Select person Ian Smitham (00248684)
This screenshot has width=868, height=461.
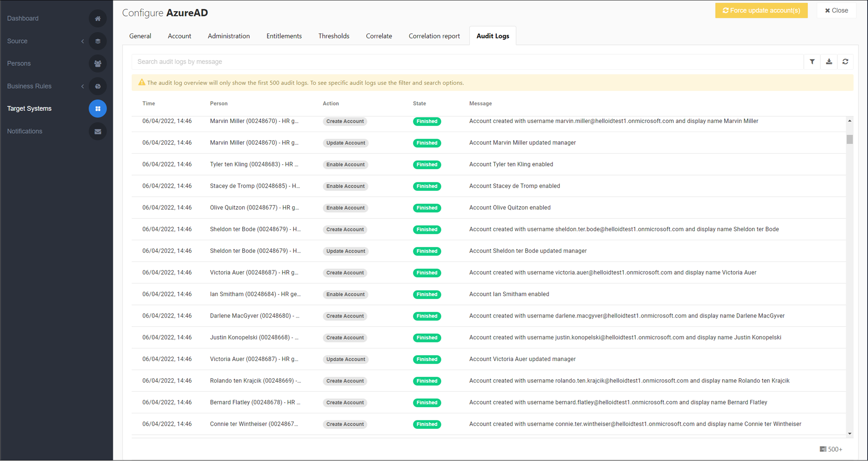click(255, 295)
